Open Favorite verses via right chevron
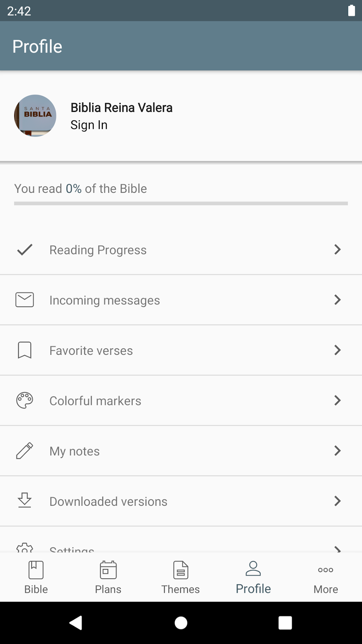The height and width of the screenshot is (644, 362). click(337, 350)
